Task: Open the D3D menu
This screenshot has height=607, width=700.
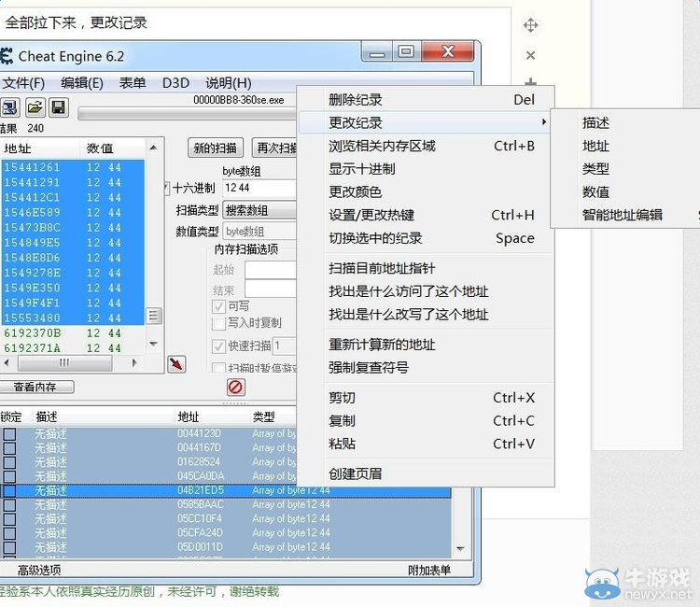Action: (175, 83)
